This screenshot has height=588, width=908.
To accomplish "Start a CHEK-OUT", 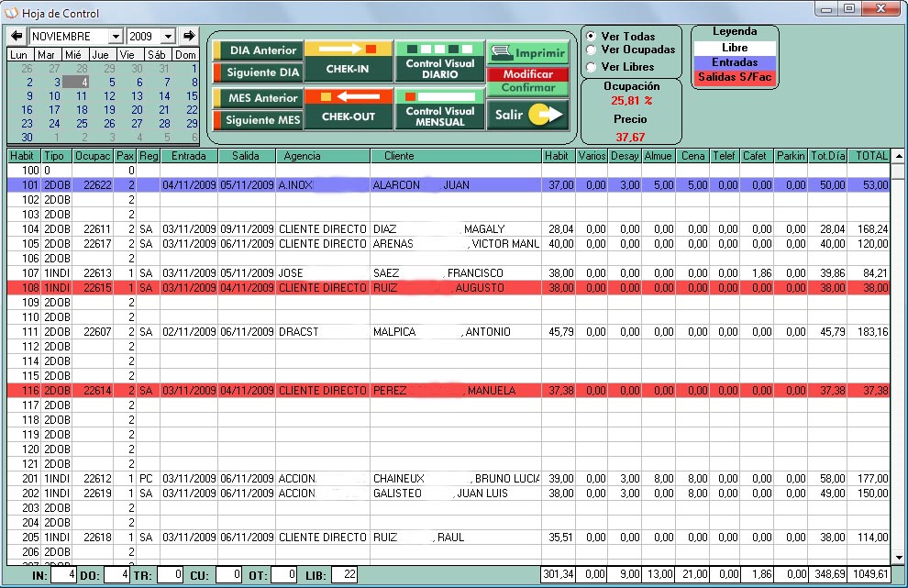I will 348,108.
